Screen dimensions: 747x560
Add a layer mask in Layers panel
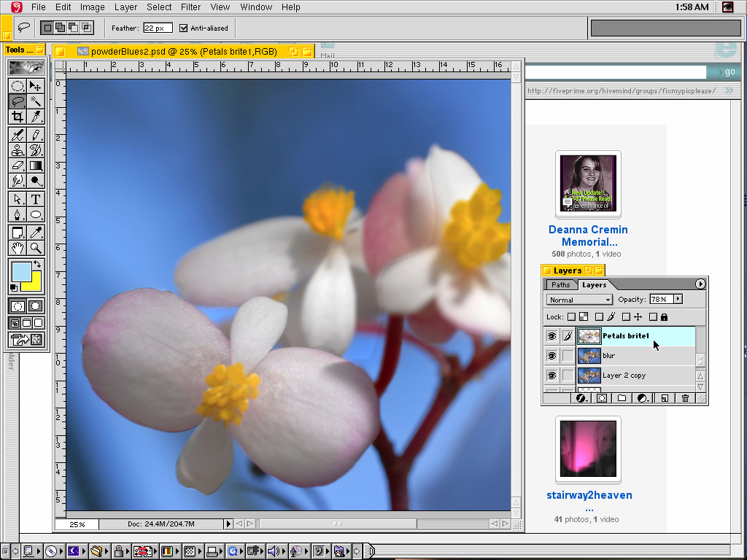[x=602, y=398]
